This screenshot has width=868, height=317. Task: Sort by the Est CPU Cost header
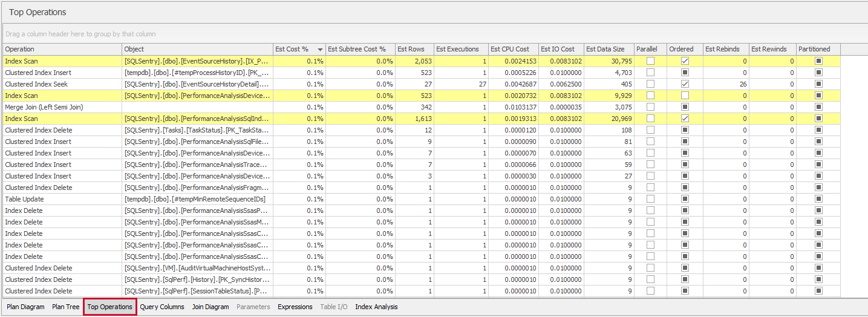click(x=514, y=49)
